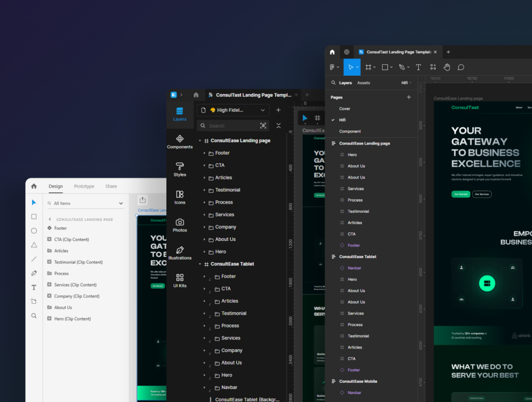Select the pen tool in the light window

pyautogui.click(x=34, y=273)
